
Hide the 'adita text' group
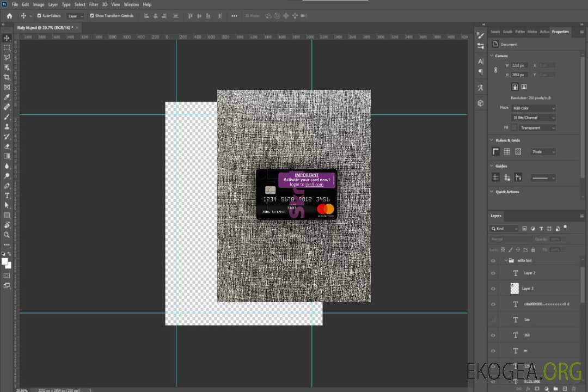493,261
